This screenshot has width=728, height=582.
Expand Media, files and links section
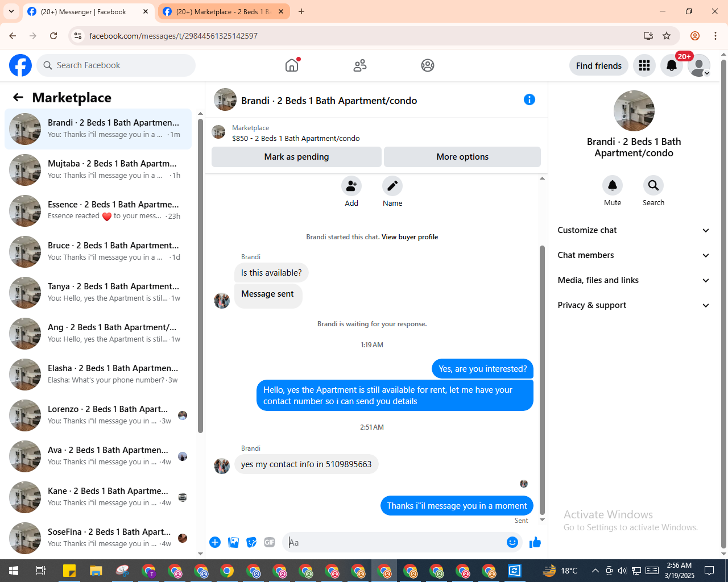coord(634,280)
